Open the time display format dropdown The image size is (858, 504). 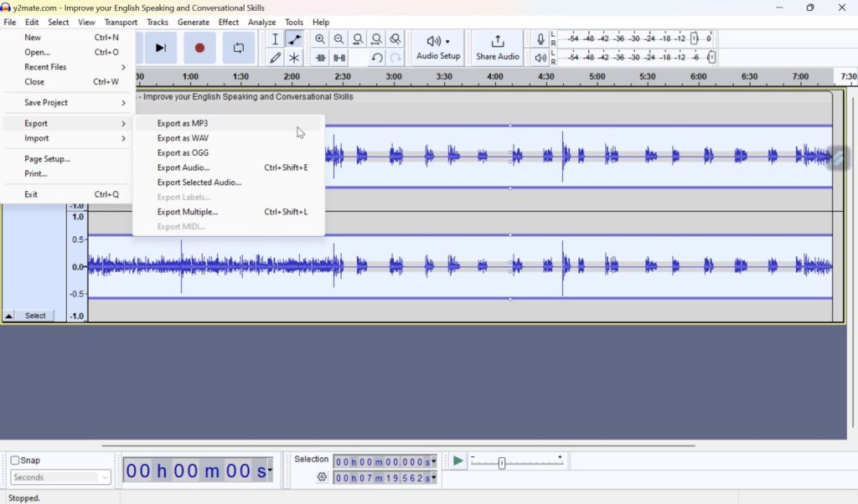point(269,469)
